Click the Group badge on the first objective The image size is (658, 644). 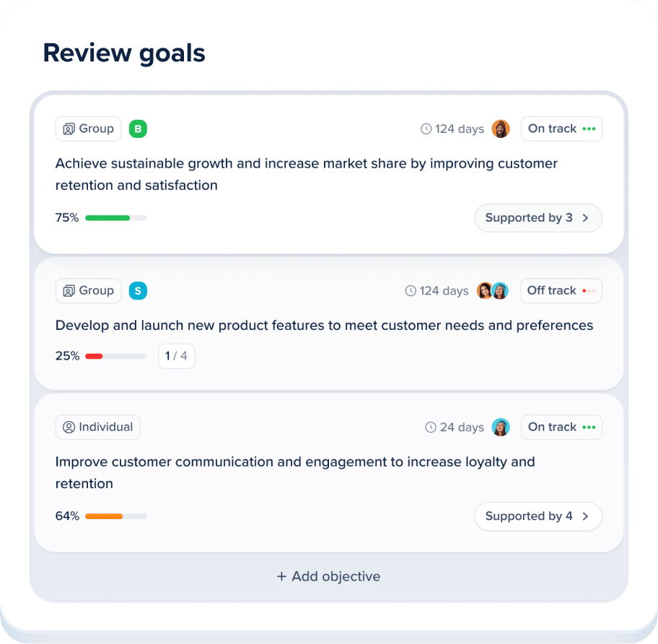point(88,129)
